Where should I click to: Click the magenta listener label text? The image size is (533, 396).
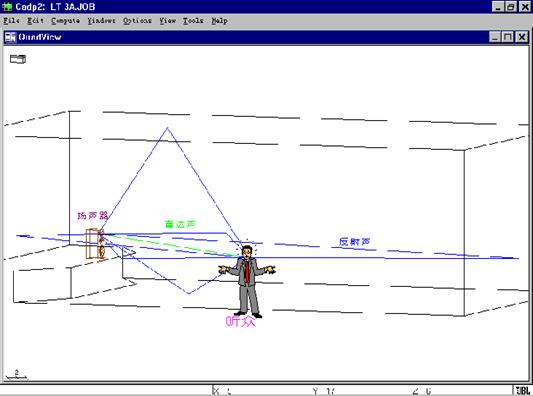tap(240, 321)
